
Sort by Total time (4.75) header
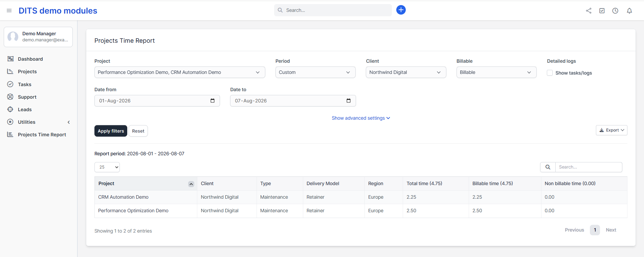pos(436,183)
